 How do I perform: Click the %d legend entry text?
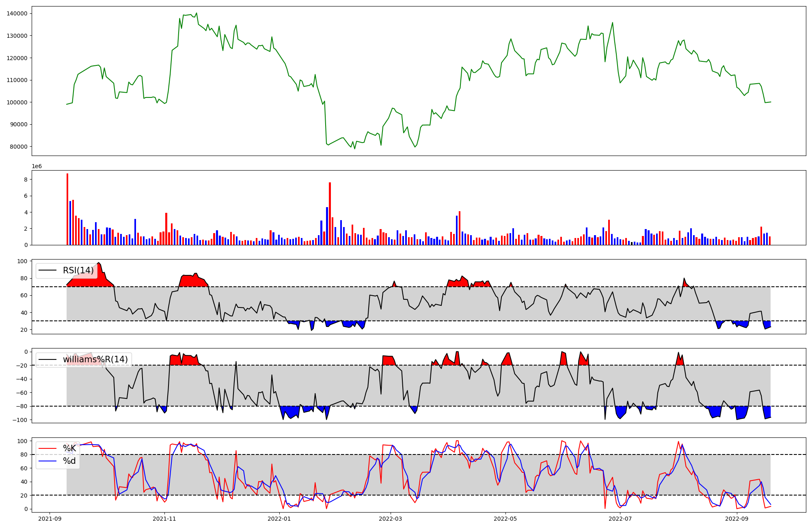(69, 461)
